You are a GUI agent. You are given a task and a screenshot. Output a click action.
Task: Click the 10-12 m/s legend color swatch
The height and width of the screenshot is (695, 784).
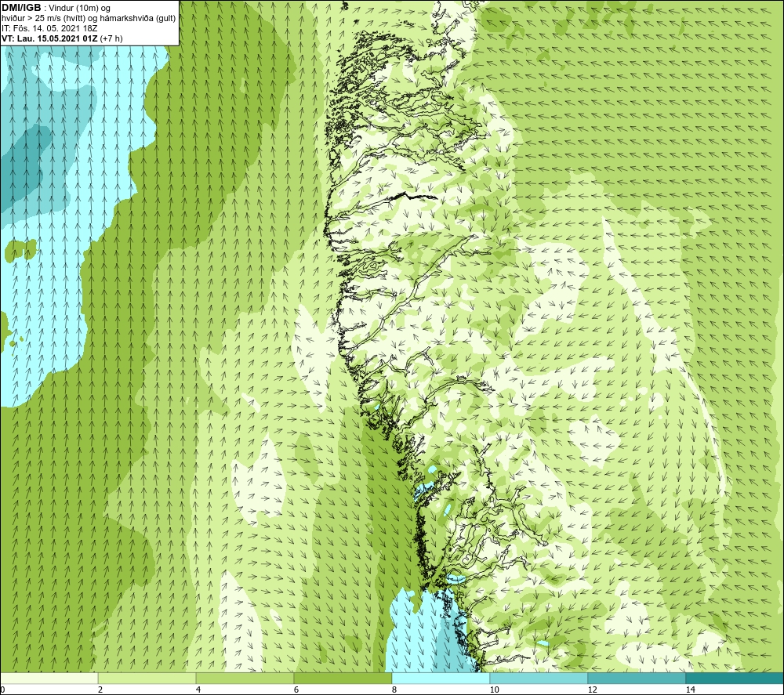point(539,679)
